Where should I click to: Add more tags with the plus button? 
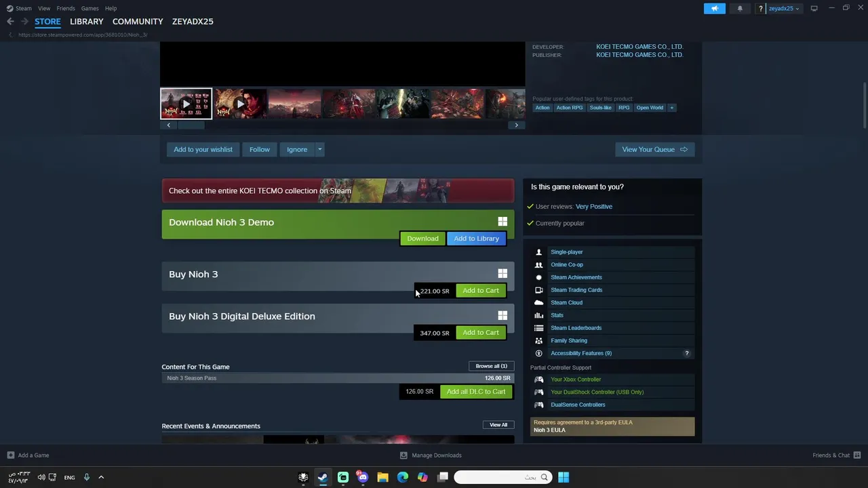[672, 108]
